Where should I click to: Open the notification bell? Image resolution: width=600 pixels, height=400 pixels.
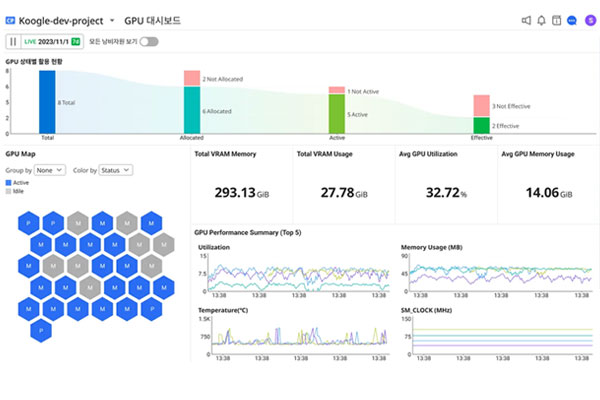point(541,20)
